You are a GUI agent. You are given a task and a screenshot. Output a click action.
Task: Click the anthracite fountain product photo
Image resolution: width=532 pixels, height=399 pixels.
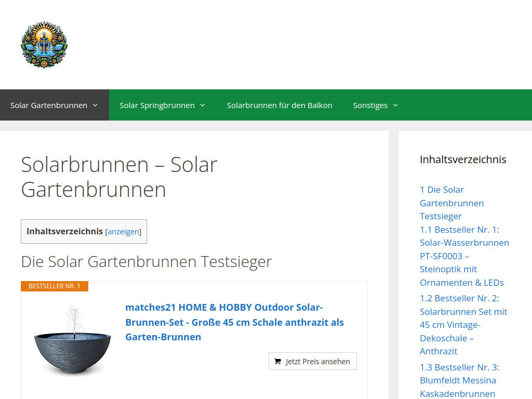[x=73, y=341]
